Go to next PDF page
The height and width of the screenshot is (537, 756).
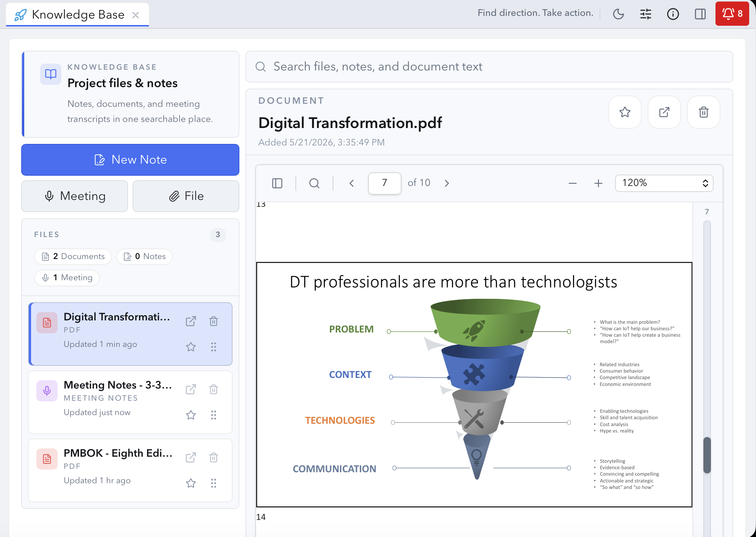coord(447,183)
